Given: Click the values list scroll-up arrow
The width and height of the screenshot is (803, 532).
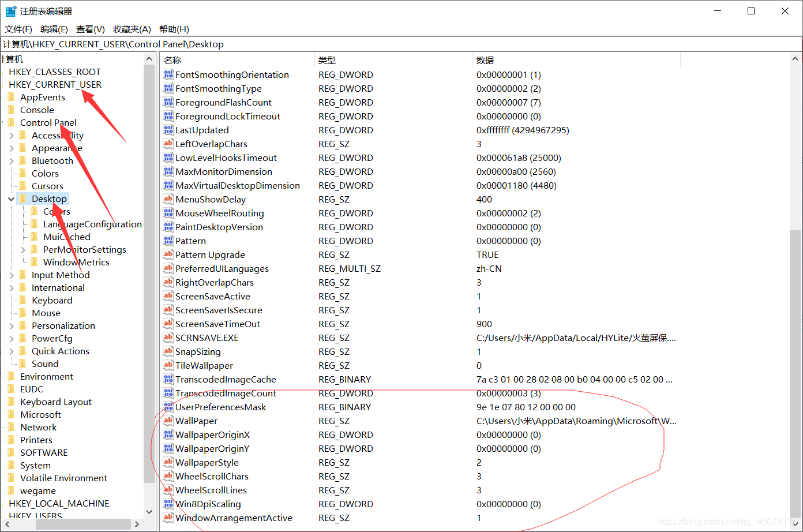Looking at the screenshot, I should [x=796, y=59].
